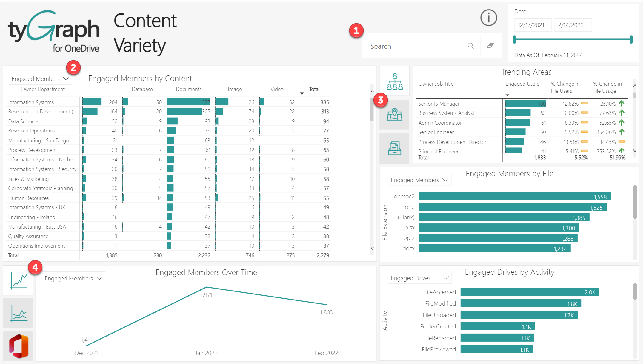Screen dimensions: 643x364
Task: Select the printer documents icon view
Action: (x=394, y=148)
